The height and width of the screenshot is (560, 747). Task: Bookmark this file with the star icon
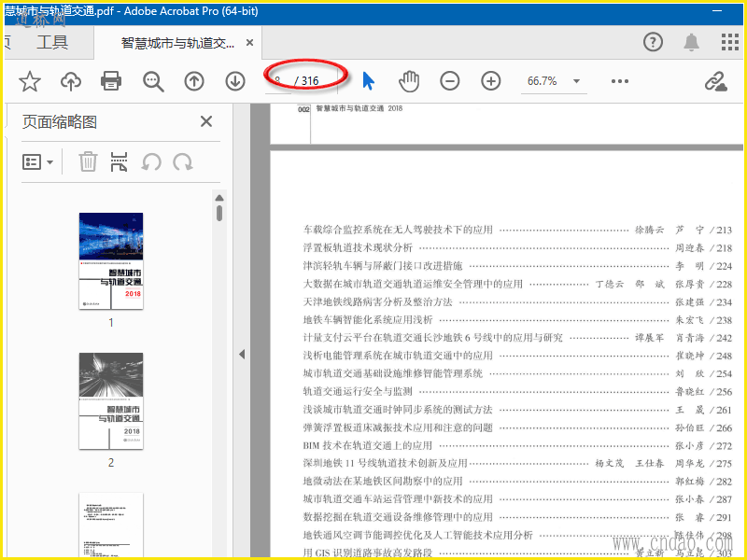(30, 81)
